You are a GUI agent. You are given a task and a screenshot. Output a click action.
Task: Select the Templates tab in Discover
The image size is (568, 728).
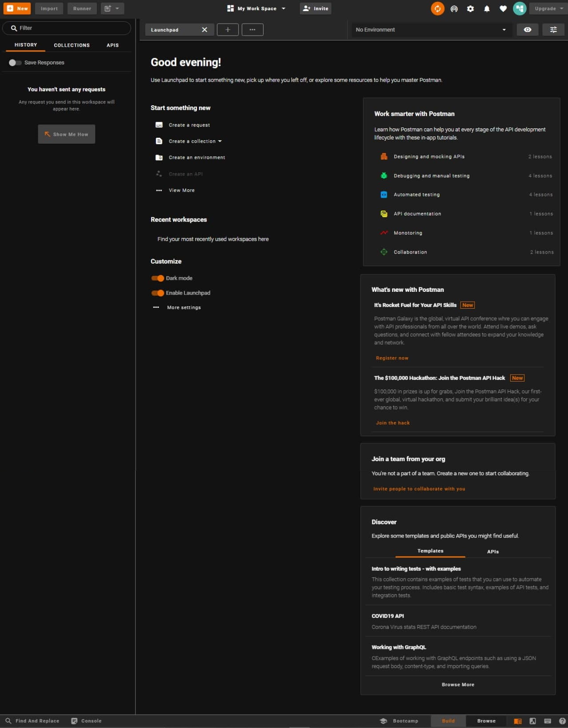pyautogui.click(x=430, y=551)
